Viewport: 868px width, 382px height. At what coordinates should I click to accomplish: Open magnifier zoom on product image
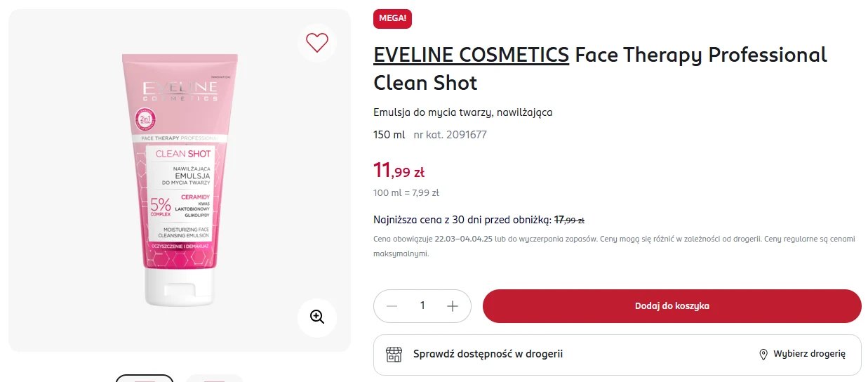317,317
